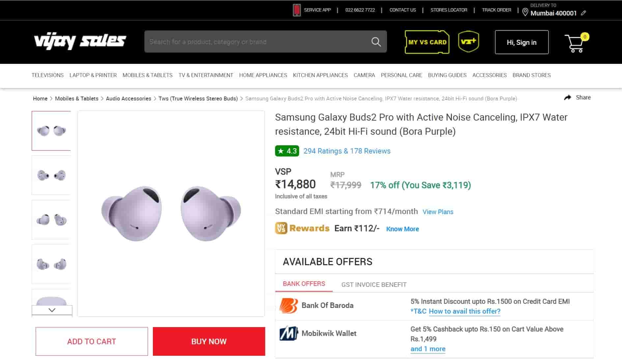Screen dimensions: 622x364
Task: Open the MY VS CARD icon
Action: (427, 42)
